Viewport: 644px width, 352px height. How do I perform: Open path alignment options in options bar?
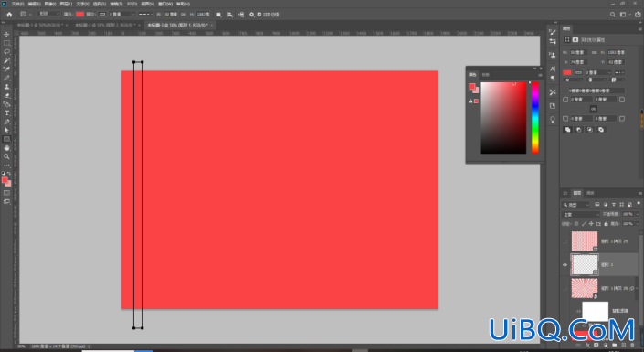[x=229, y=15]
